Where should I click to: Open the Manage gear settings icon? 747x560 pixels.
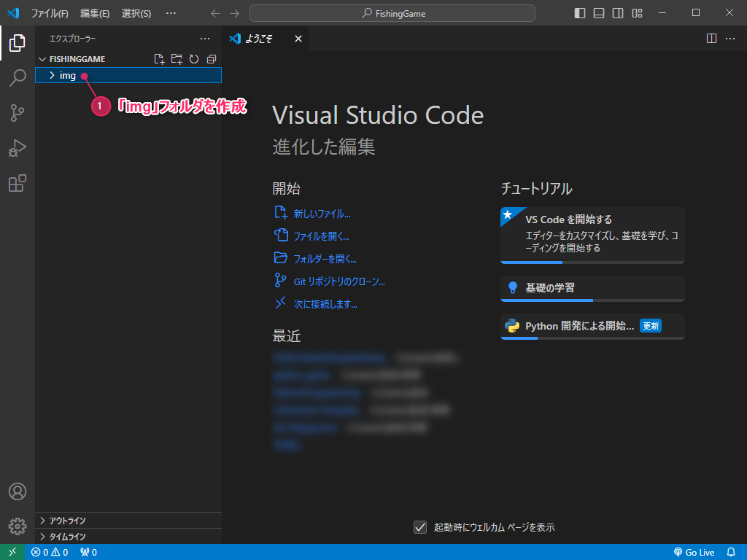coord(18,526)
